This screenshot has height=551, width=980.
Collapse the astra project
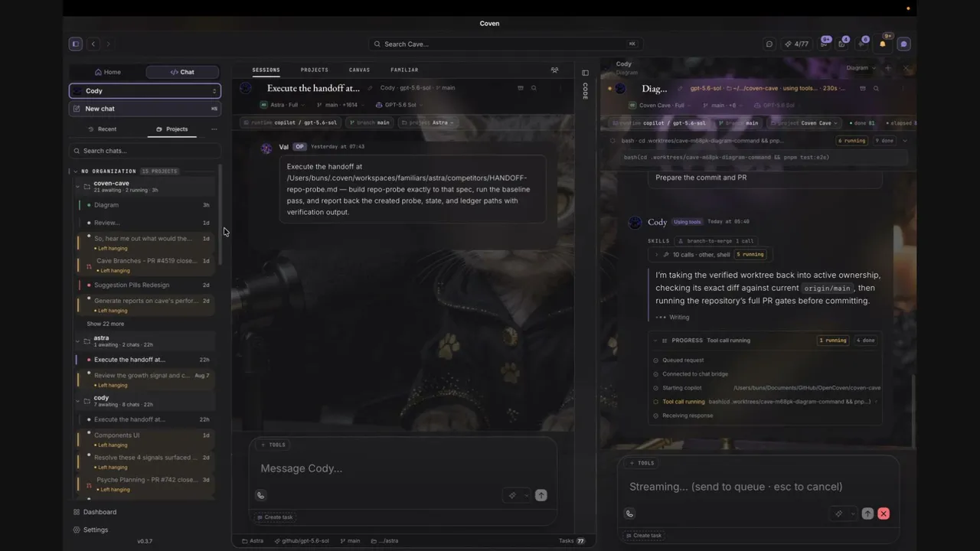(77, 341)
